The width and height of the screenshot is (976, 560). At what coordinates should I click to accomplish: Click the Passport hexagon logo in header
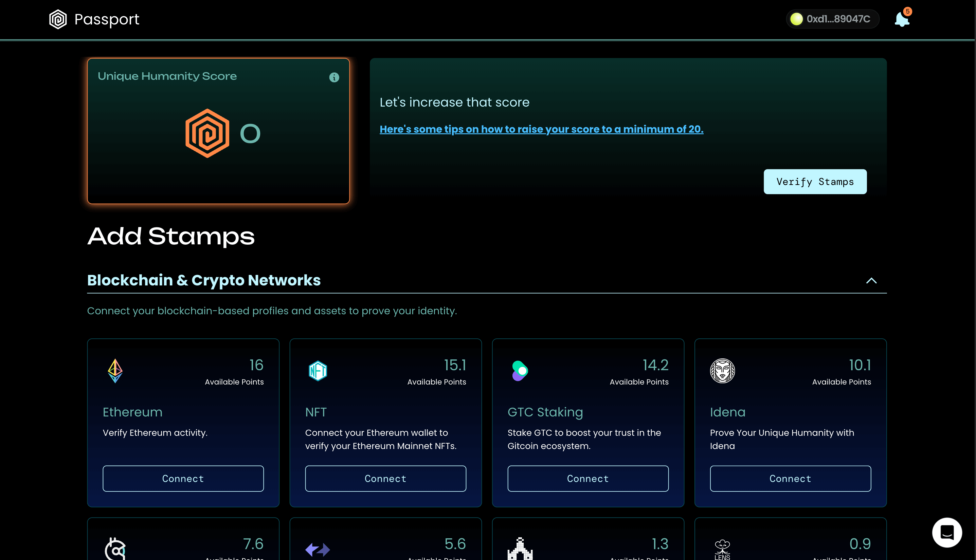coord(58,19)
